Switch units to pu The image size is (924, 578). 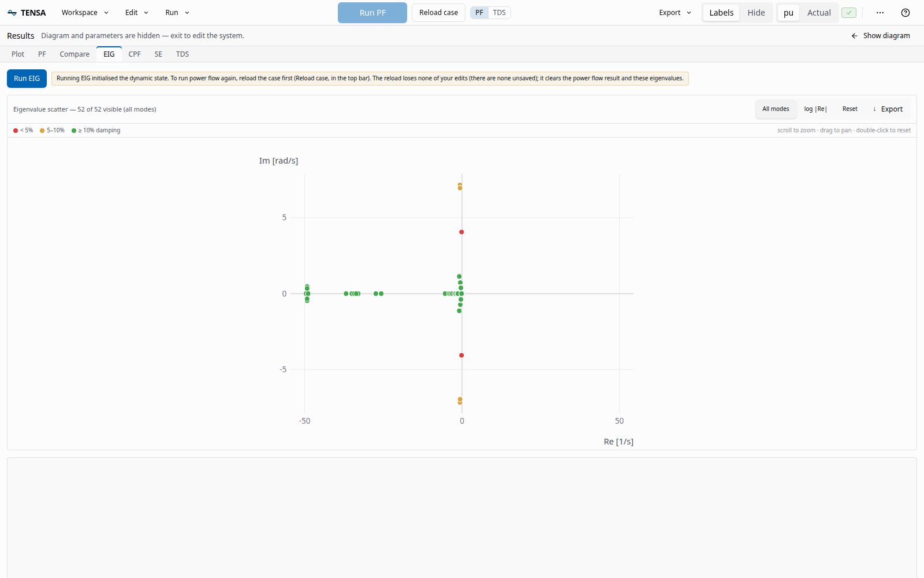tap(788, 13)
